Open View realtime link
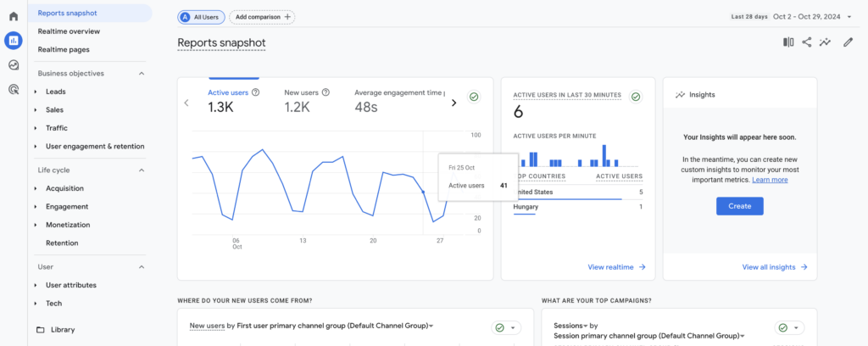This screenshot has width=868, height=346. pos(617,267)
